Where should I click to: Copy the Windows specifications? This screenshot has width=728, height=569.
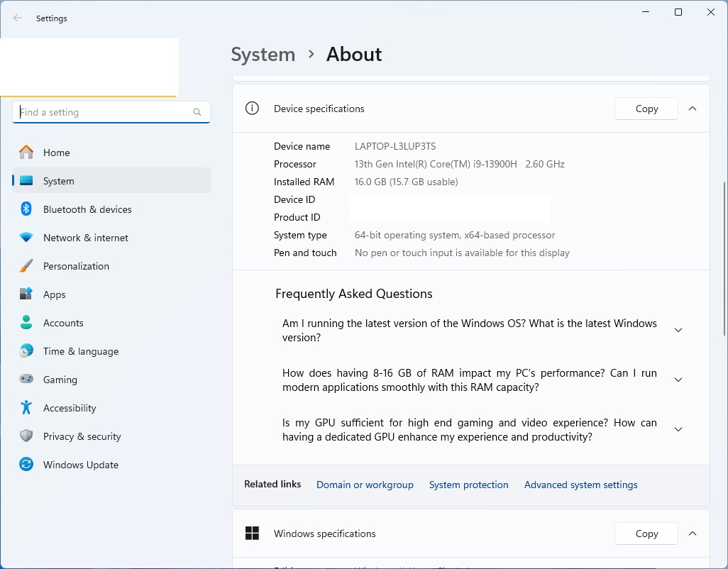pyautogui.click(x=646, y=534)
